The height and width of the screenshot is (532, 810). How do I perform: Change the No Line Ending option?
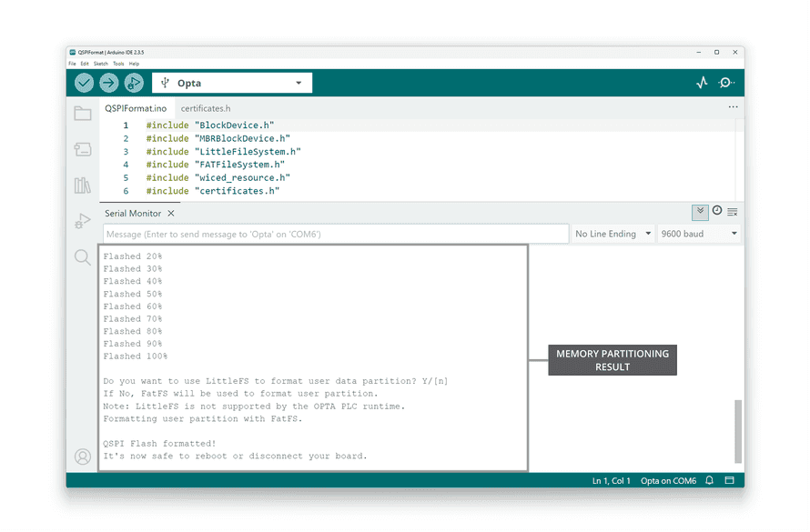(612, 233)
